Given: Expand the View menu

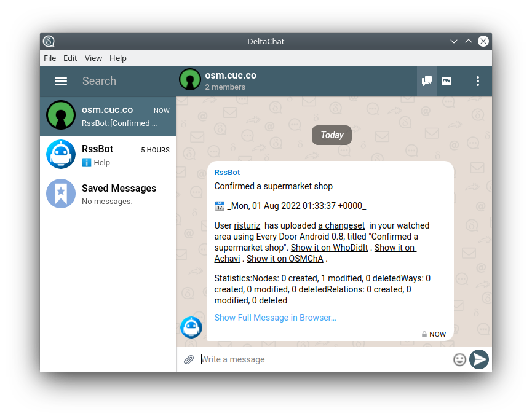Looking at the screenshot, I should click(93, 58).
